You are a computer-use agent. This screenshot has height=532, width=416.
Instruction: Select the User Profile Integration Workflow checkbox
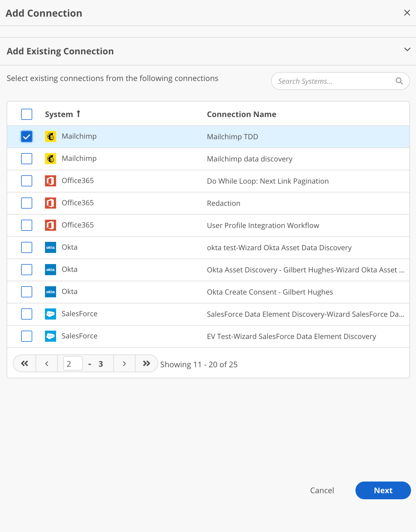tap(27, 225)
